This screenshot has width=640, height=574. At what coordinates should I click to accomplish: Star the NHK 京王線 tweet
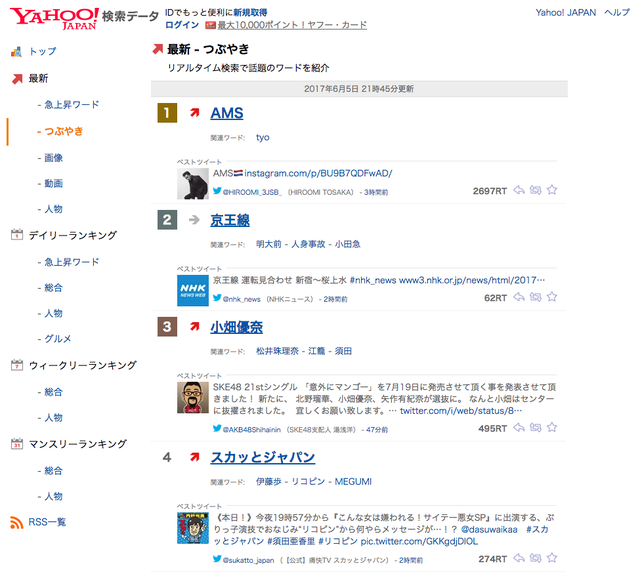click(552, 297)
